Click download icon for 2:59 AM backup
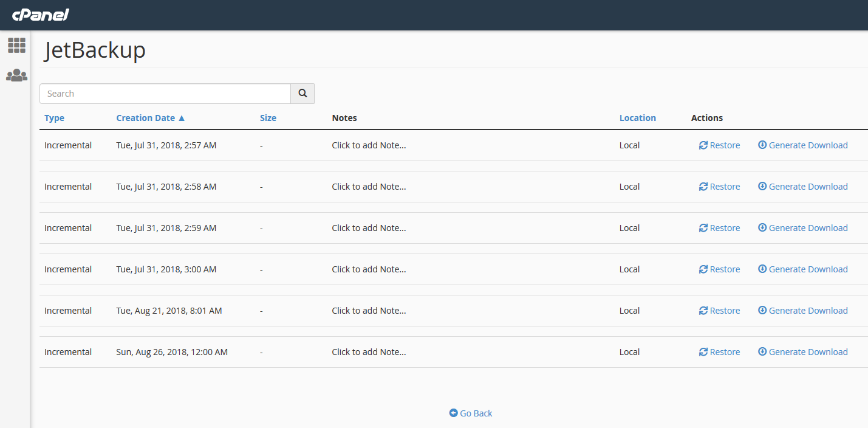 click(762, 227)
